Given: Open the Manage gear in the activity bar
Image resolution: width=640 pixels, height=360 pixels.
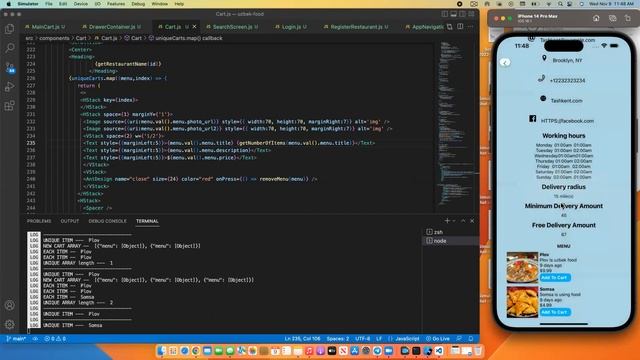Looking at the screenshot, I should tap(9, 324).
